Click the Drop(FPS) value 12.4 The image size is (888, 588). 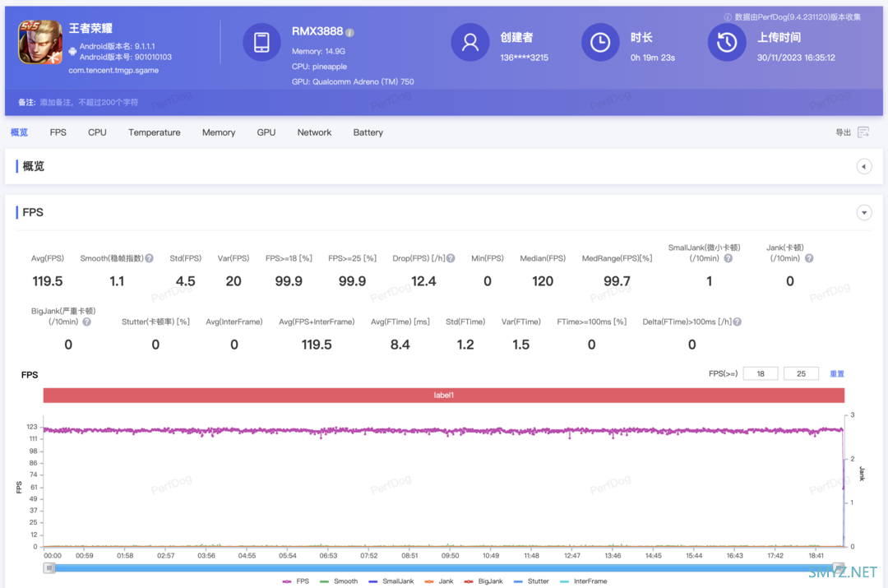[x=423, y=281]
